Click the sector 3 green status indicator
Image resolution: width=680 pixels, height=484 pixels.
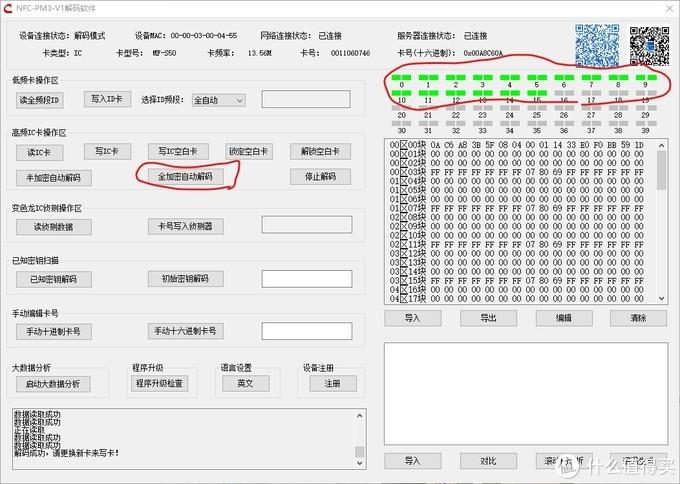(482, 77)
